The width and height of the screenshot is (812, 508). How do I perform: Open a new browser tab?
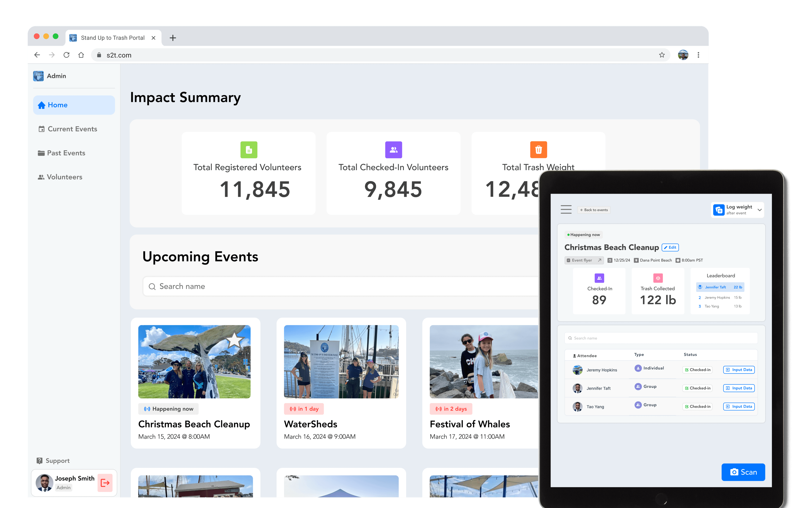pyautogui.click(x=173, y=38)
